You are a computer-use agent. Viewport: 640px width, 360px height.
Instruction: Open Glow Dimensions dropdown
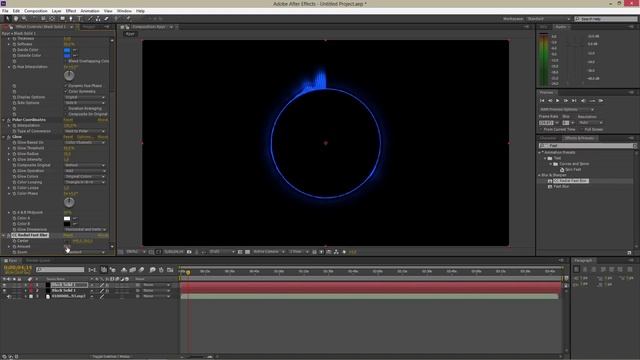(85, 230)
